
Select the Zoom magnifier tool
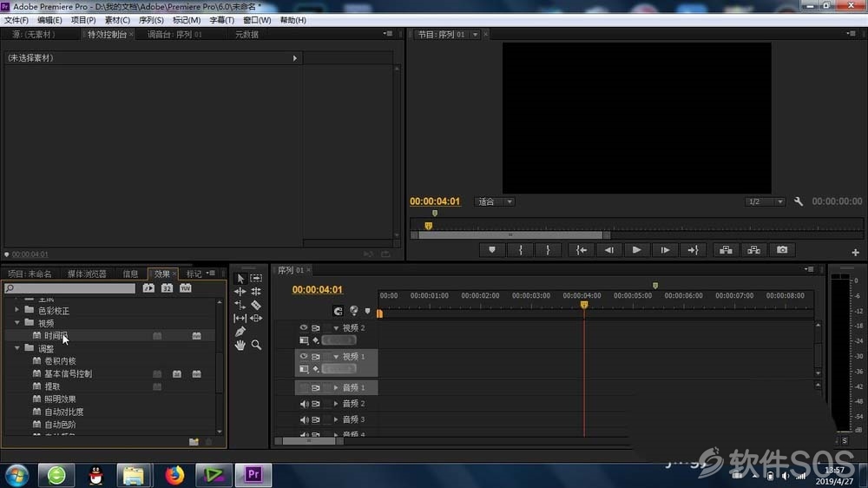coord(256,345)
